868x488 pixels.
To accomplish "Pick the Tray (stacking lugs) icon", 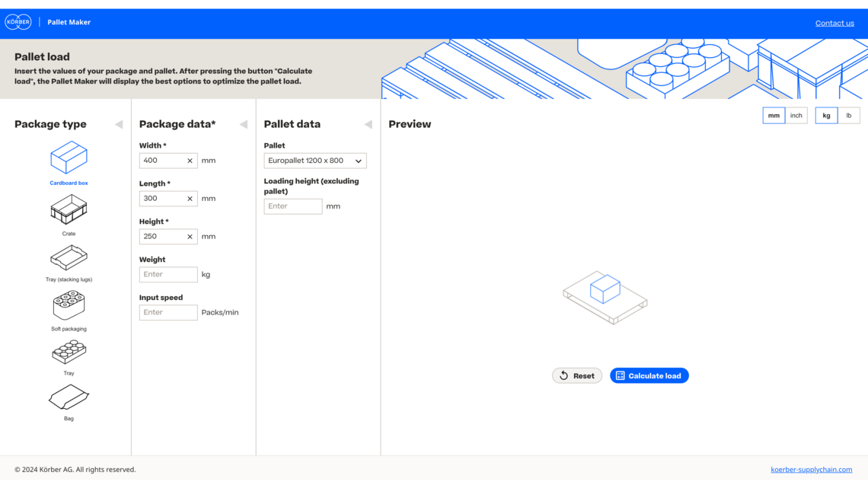I will pos(69,258).
